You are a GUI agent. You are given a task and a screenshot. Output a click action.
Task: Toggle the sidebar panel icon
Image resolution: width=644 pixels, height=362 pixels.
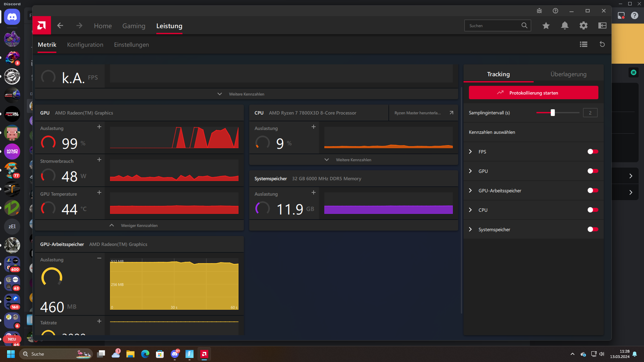pos(602,25)
